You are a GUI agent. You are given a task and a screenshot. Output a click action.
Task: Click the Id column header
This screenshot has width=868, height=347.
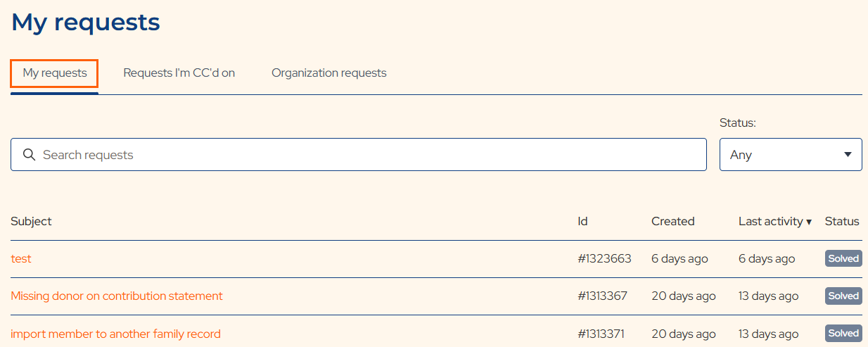pos(582,221)
